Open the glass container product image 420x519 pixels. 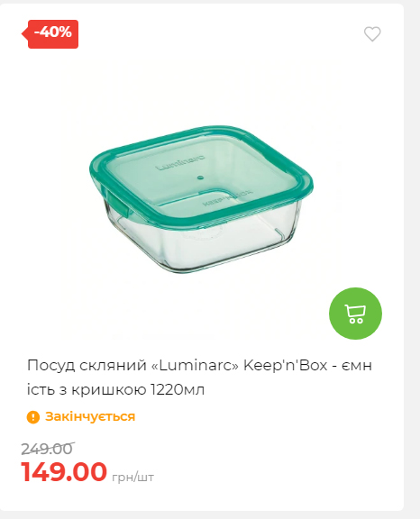pos(201,198)
